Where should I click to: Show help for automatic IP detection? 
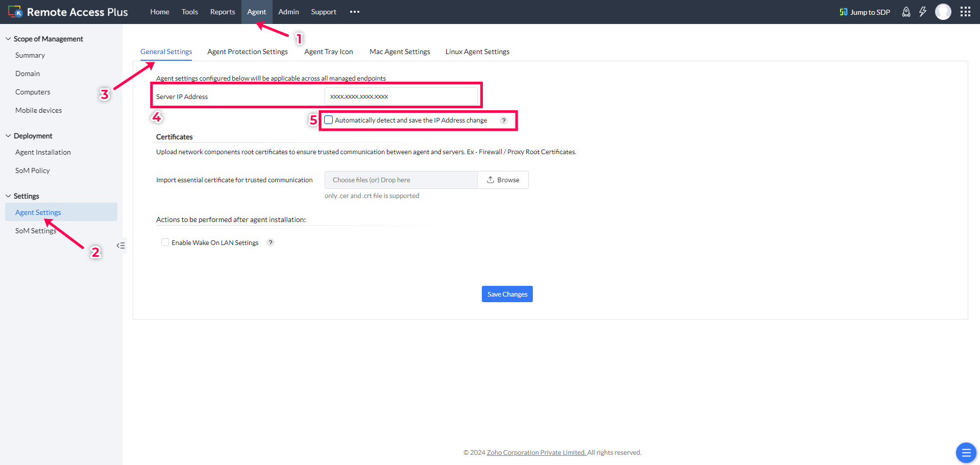(x=504, y=120)
